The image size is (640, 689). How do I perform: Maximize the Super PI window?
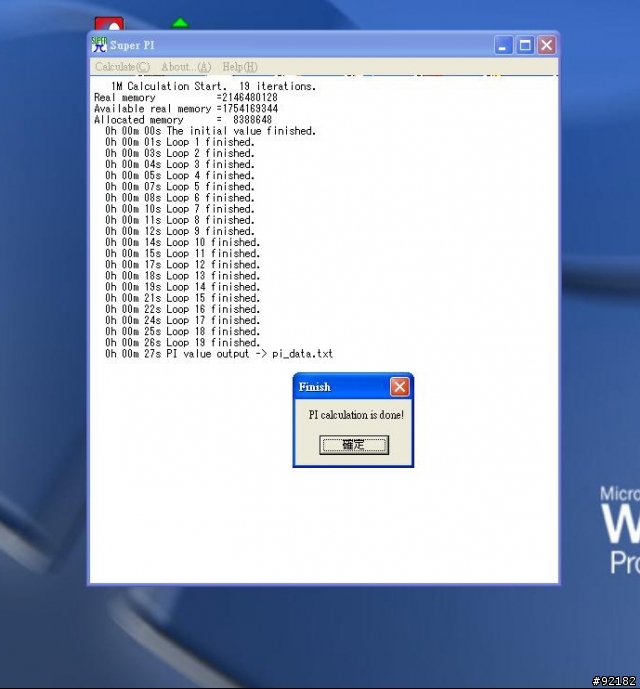pyautogui.click(x=525, y=45)
